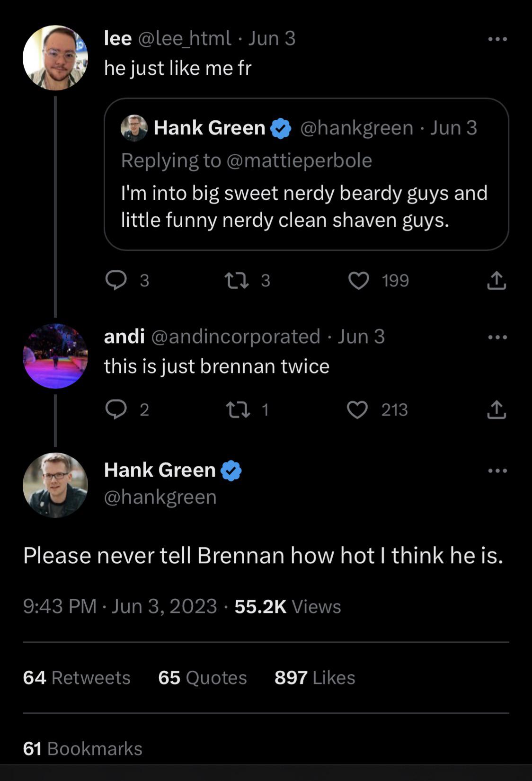
Task: Reply to lee's tweet via comment icon
Action: (x=116, y=280)
